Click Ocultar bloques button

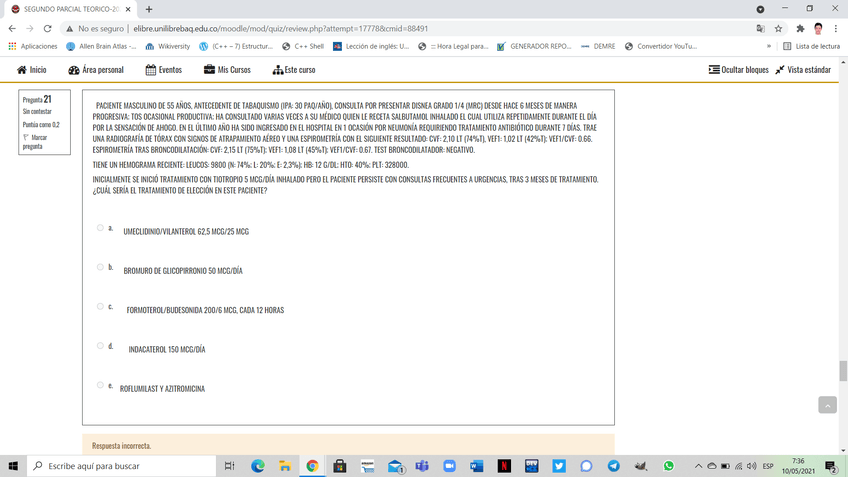click(x=738, y=70)
